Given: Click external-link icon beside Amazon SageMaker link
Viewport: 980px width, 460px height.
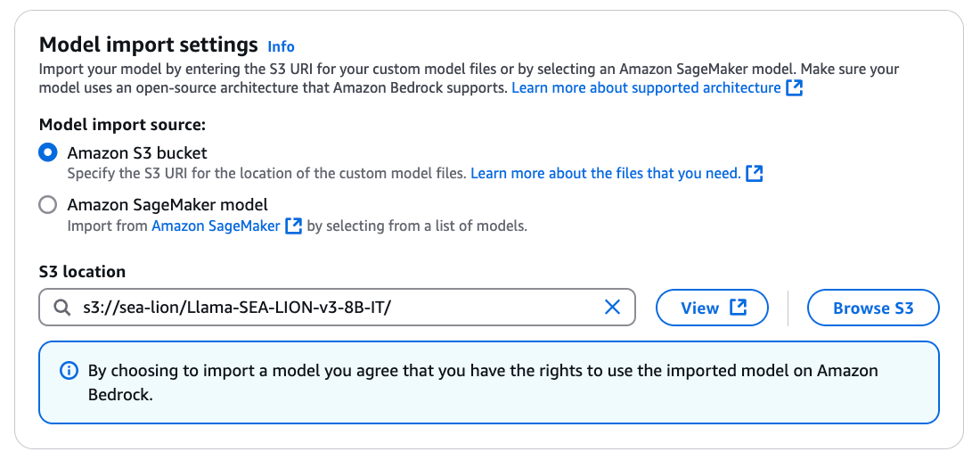Looking at the screenshot, I should click(x=293, y=226).
